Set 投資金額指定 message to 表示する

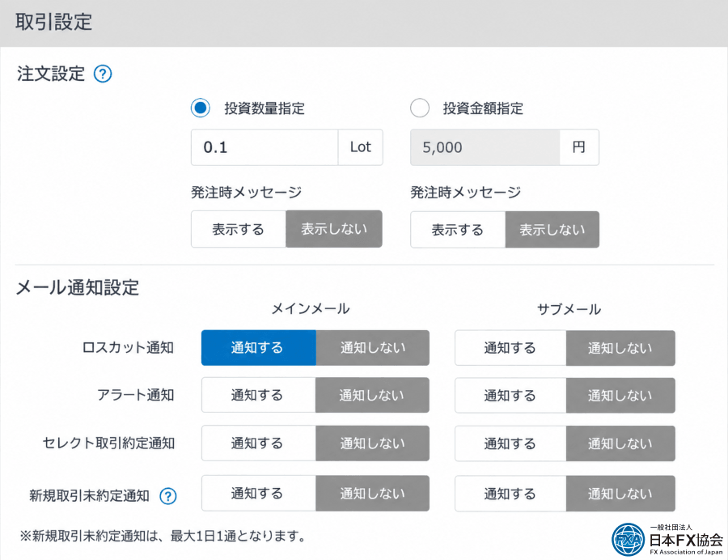457,229
